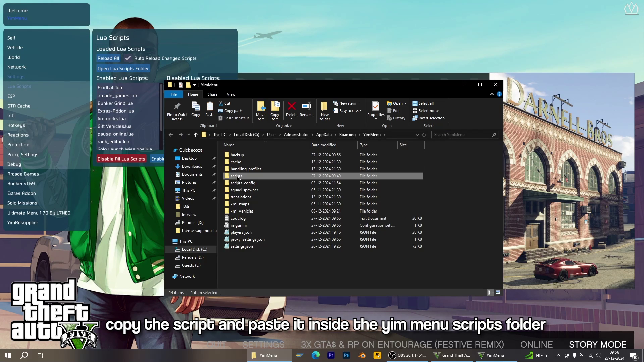
Task: Switch to the Share tab
Action: tap(212, 94)
